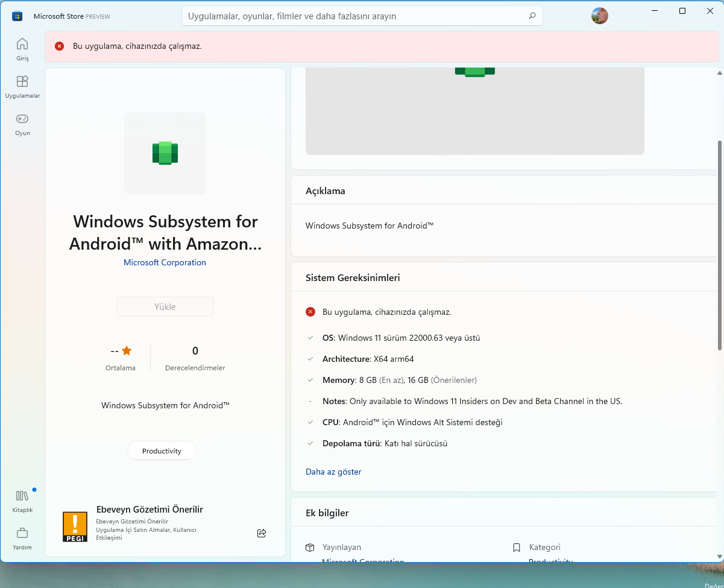Click the Derecelendirmeler ratings count
Image resolution: width=724 pixels, height=588 pixels.
(x=195, y=358)
